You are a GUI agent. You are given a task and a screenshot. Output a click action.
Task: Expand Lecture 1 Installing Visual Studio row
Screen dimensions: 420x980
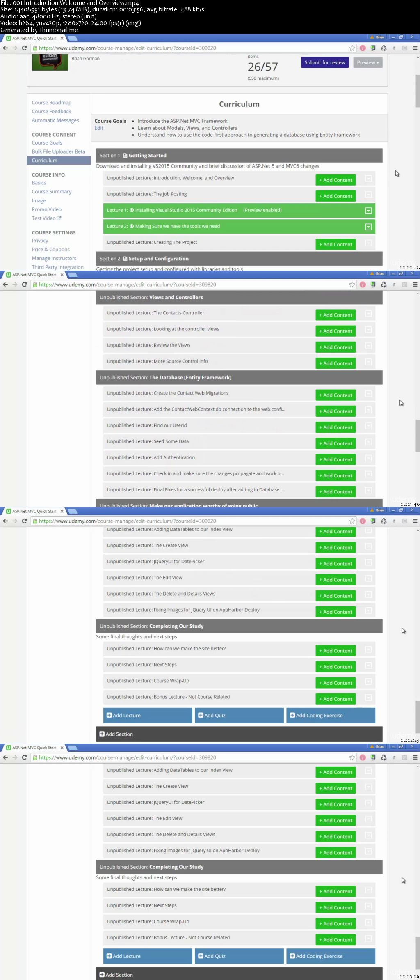368,211
